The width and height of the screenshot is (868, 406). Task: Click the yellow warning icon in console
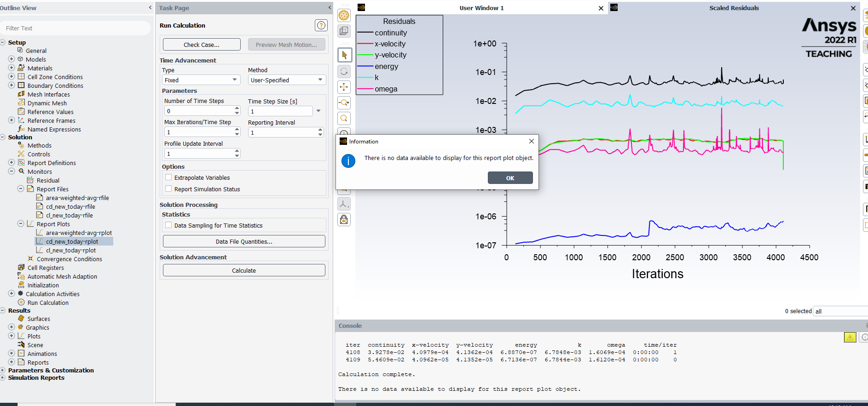850,337
